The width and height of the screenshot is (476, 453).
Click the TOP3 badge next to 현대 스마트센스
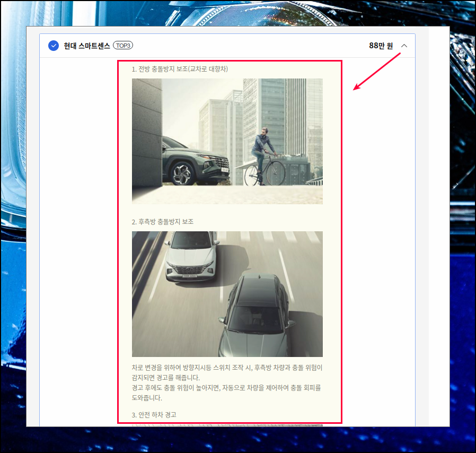point(123,45)
